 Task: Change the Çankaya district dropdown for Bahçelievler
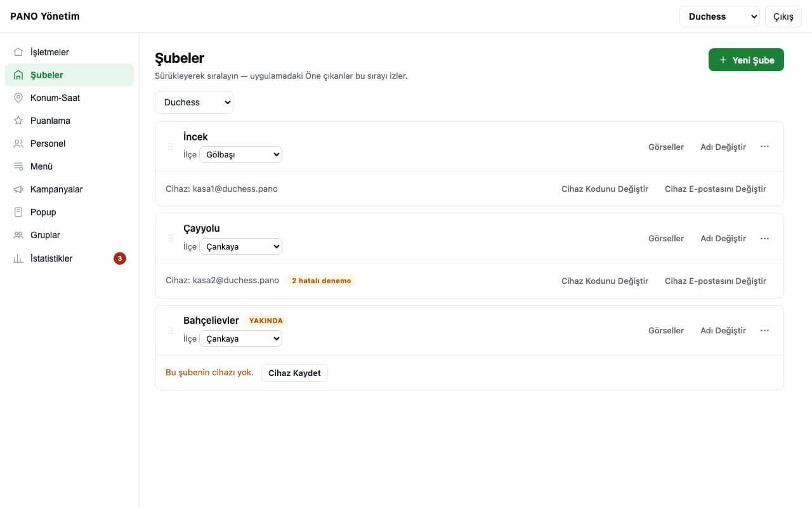(x=240, y=338)
